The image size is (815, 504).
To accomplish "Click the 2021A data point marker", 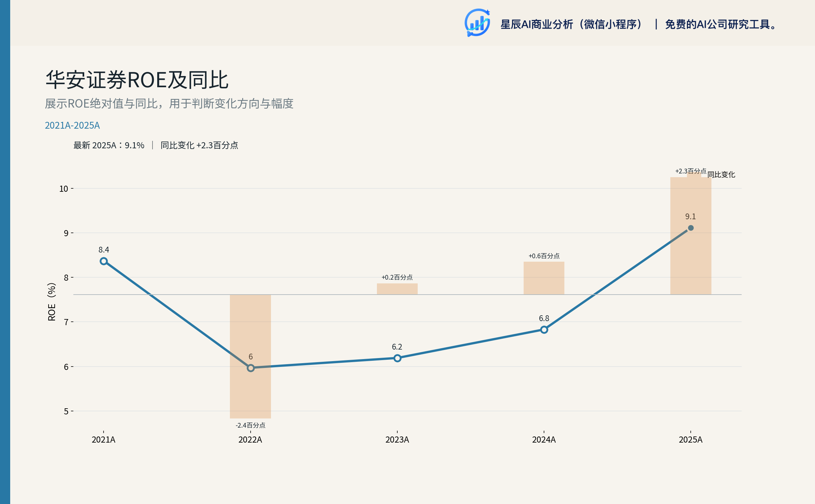I will click(104, 261).
